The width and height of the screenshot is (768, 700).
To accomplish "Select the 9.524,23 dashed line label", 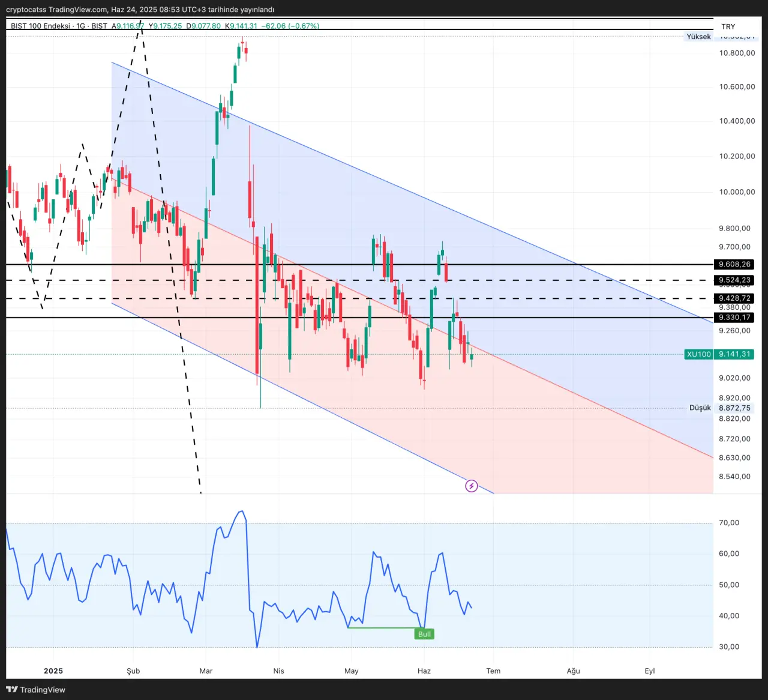I will pos(734,280).
